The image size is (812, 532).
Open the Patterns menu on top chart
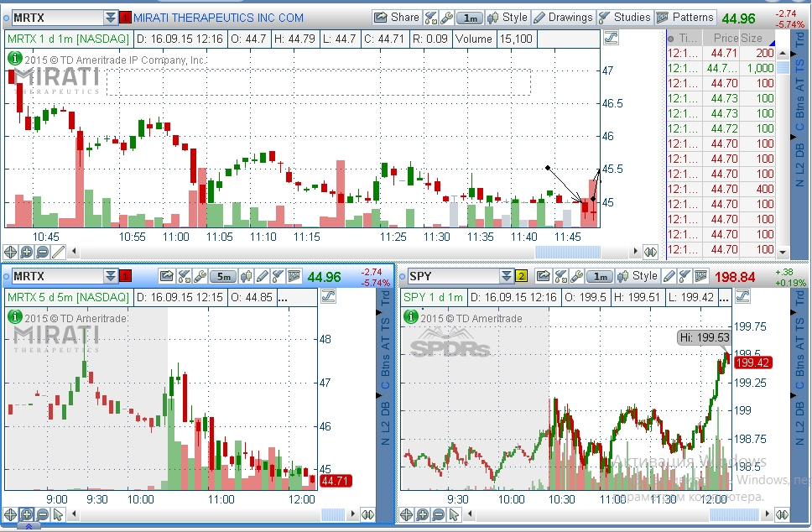(685, 18)
